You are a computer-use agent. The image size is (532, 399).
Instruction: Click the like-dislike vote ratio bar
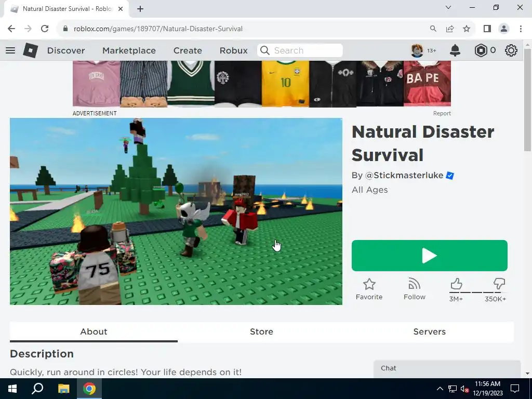pos(478,292)
